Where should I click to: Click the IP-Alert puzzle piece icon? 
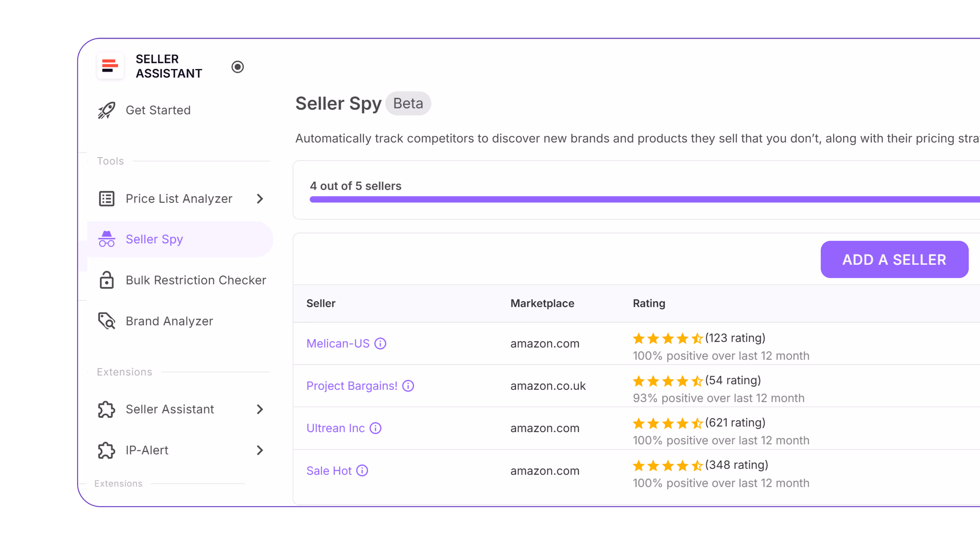tap(106, 450)
